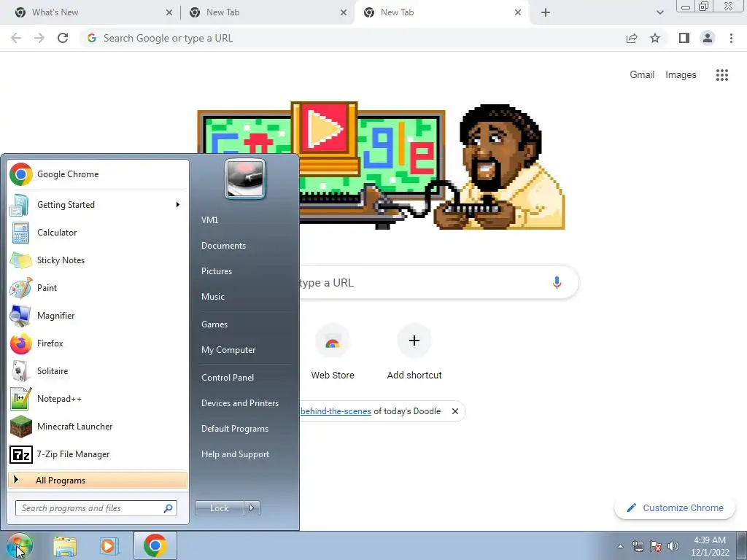
Task: Click Add shortcut tile
Action: click(414, 351)
